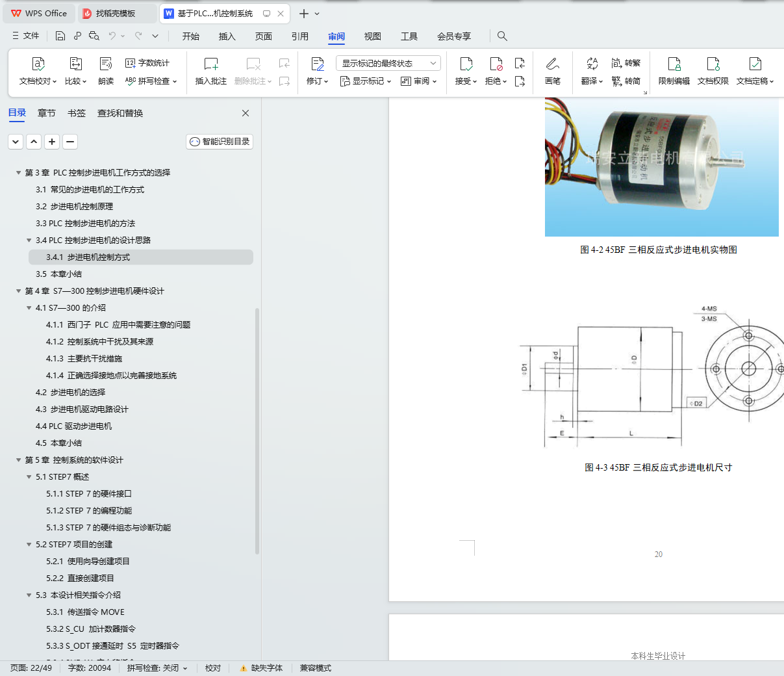Click the search magnifier icon in menu bar
Viewport: 784px width, 676px height.
[502, 36]
